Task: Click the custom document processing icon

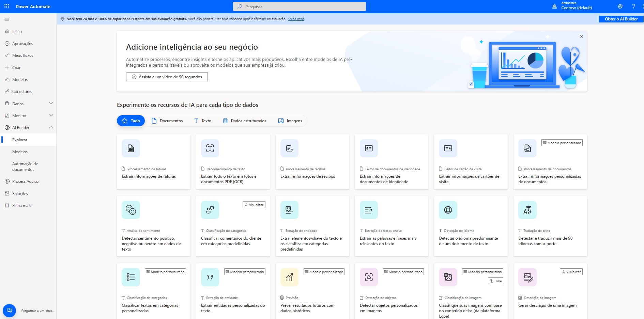Action: point(527,148)
